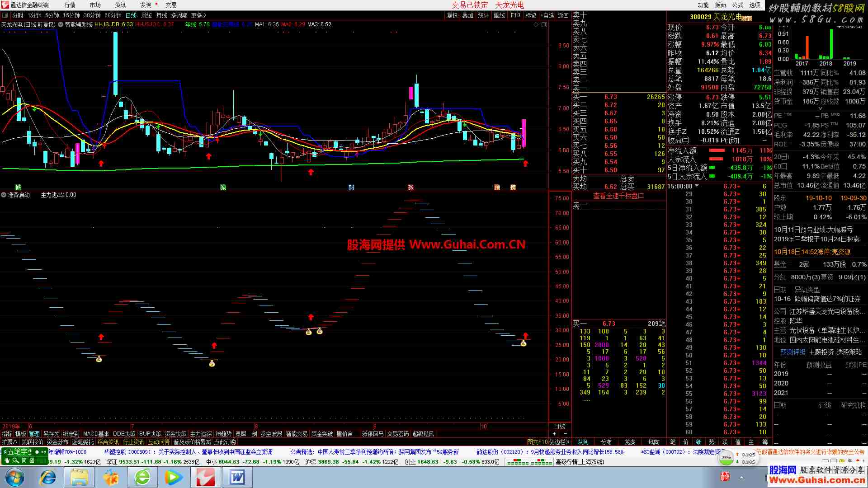This screenshot has height=488, width=868.
Task: Open the 叠加 overlay menu
Action: (468, 15)
